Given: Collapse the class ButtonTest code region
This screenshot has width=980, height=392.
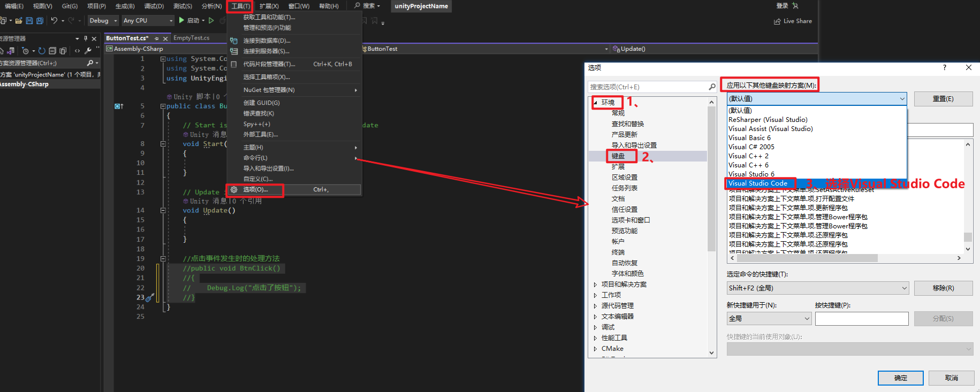Looking at the screenshot, I should (x=163, y=106).
